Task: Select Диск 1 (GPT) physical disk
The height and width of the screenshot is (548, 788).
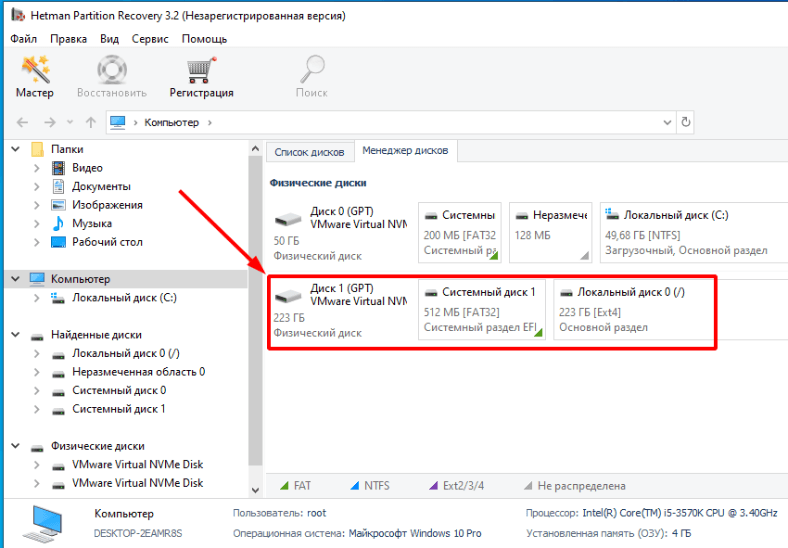Action: [341, 310]
